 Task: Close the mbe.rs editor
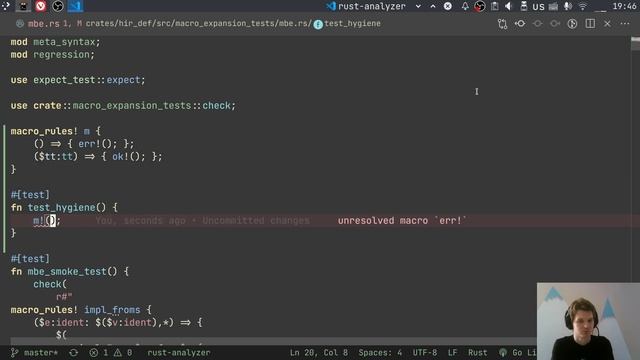[607, 24]
